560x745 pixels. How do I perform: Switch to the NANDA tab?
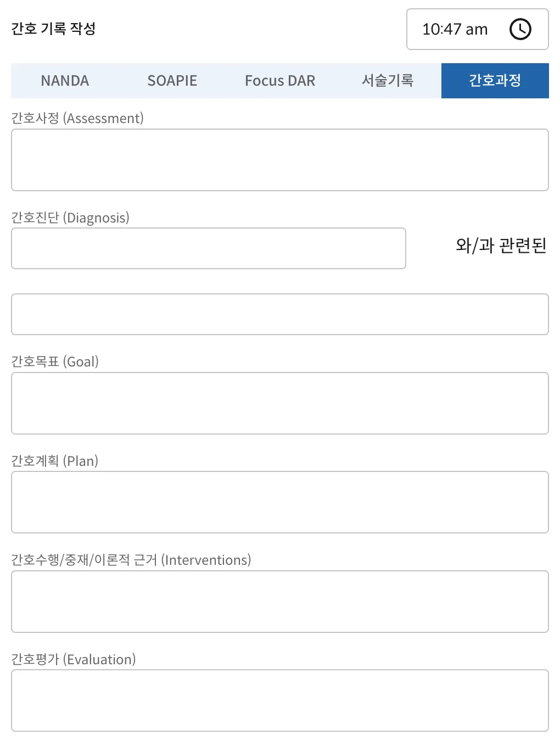65,81
